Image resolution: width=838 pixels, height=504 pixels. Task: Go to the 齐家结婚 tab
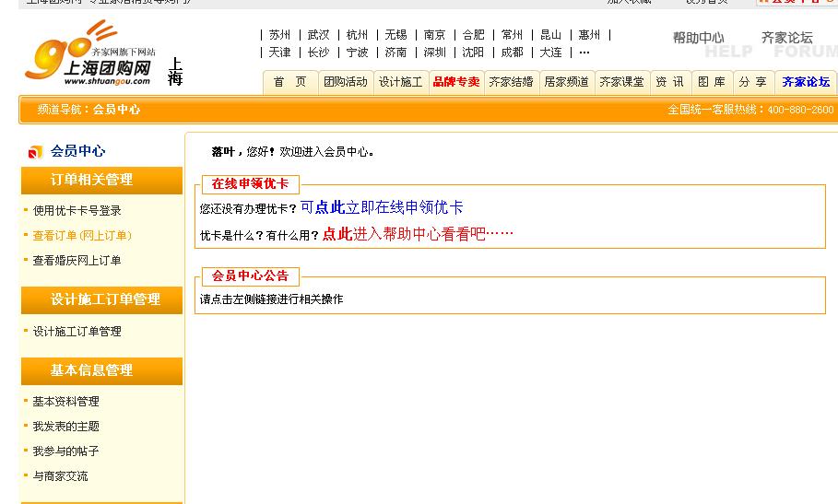[x=512, y=82]
